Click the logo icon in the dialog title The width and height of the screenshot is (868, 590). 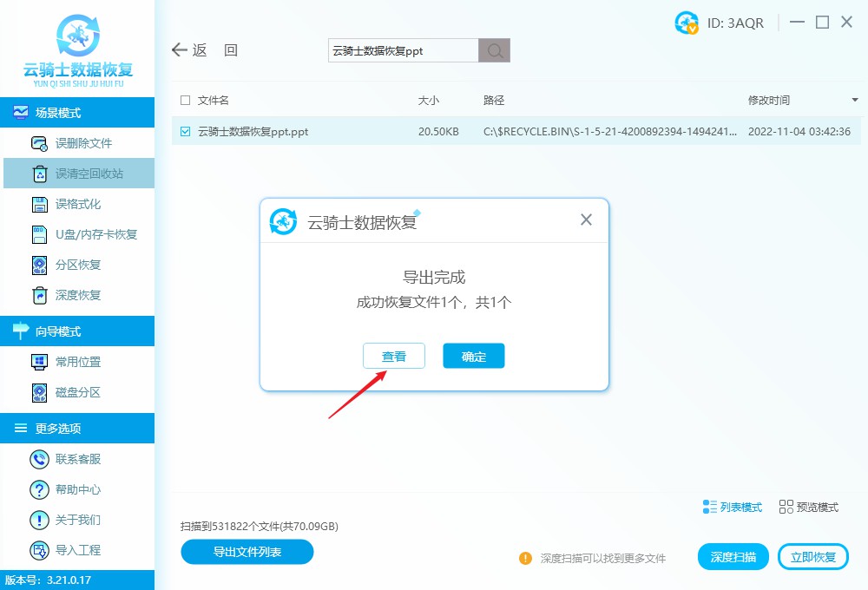[283, 221]
